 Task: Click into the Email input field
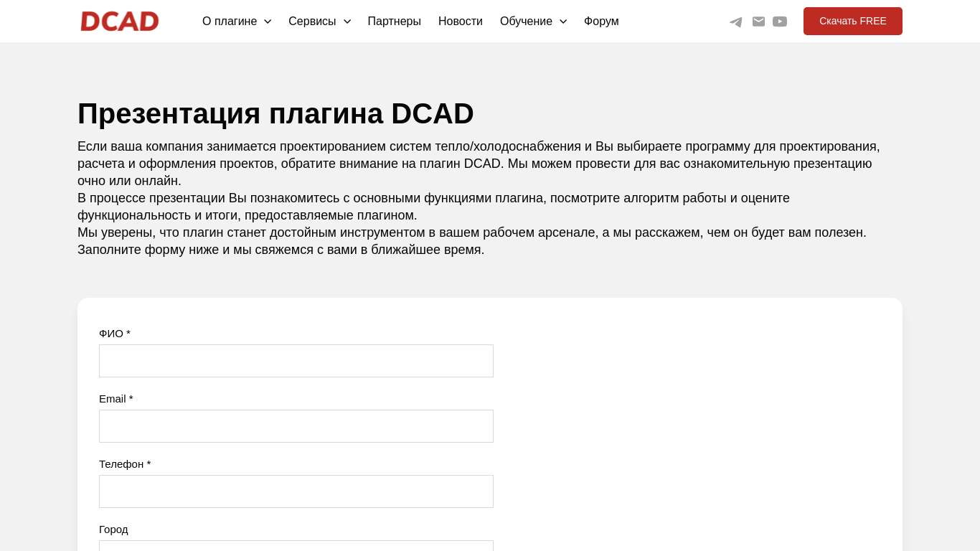coord(296,426)
